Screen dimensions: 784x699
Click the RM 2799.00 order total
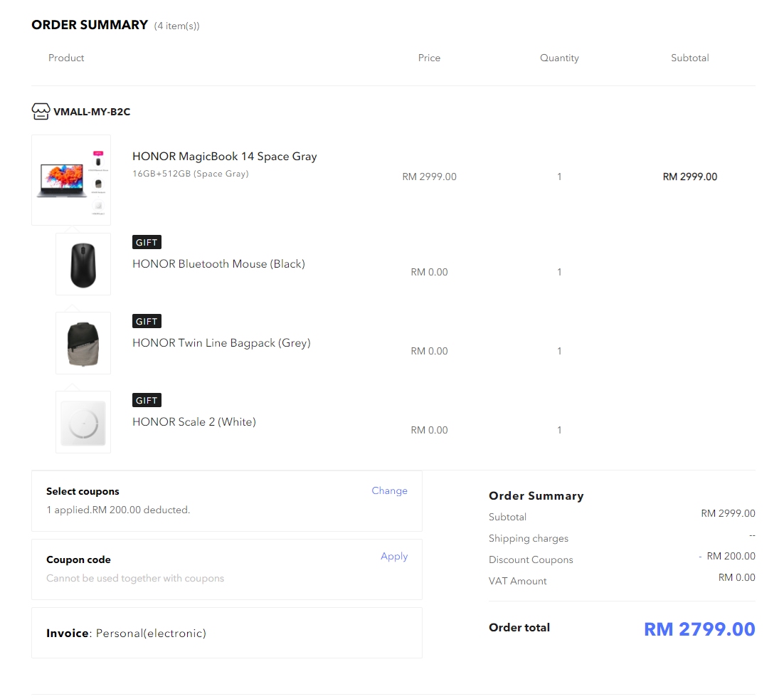coord(699,629)
